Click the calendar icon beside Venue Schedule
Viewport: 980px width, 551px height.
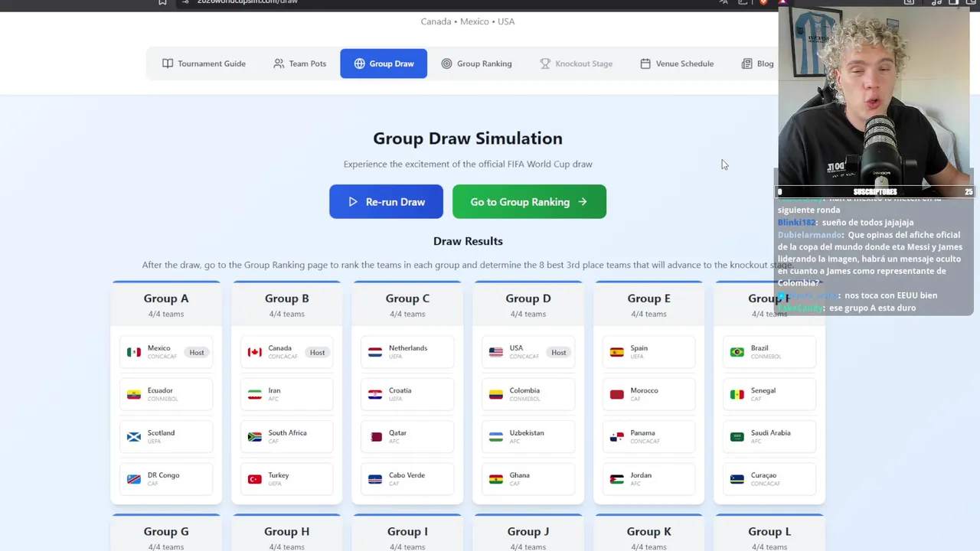[645, 64]
